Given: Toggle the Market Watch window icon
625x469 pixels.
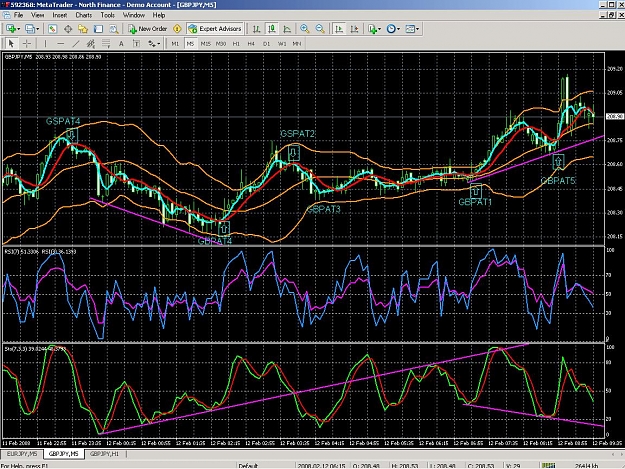Looking at the screenshot, I should pyautogui.click(x=52, y=29).
